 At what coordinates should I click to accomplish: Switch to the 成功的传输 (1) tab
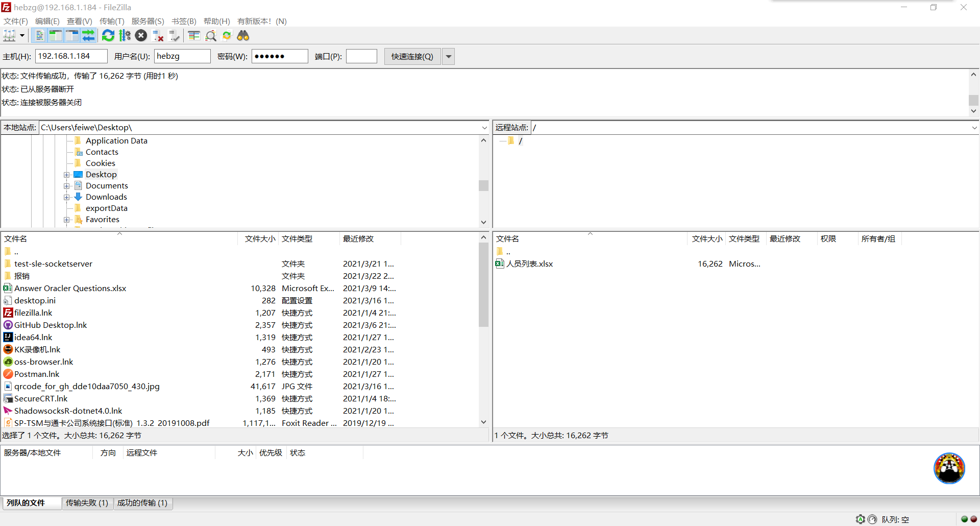142,503
